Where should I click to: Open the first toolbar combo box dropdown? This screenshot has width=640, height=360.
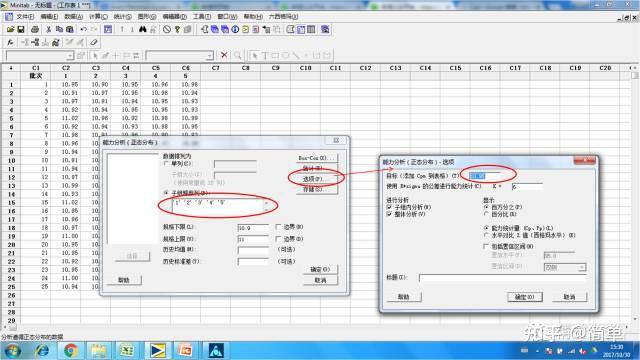[x=70, y=56]
